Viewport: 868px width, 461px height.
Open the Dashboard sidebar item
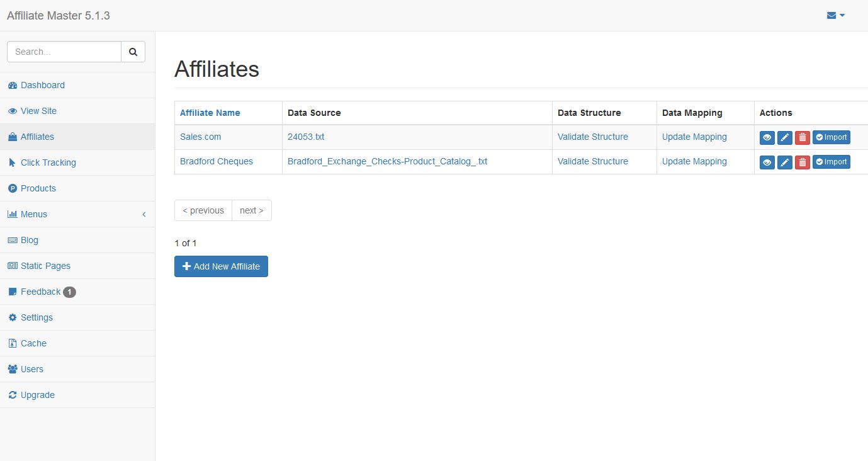(77, 85)
